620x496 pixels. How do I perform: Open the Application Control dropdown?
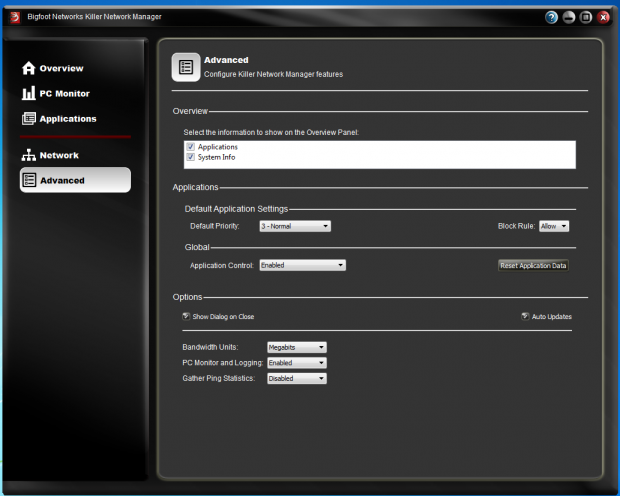[x=302, y=265]
